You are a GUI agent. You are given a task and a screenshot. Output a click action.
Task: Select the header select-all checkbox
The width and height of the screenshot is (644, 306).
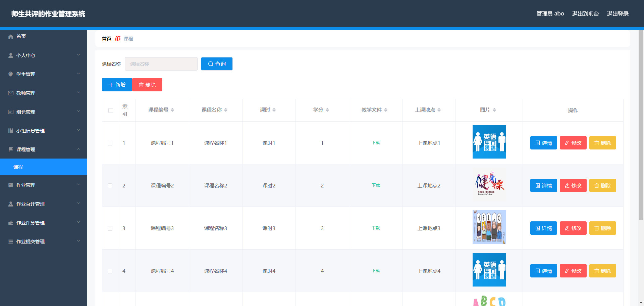pos(111,111)
